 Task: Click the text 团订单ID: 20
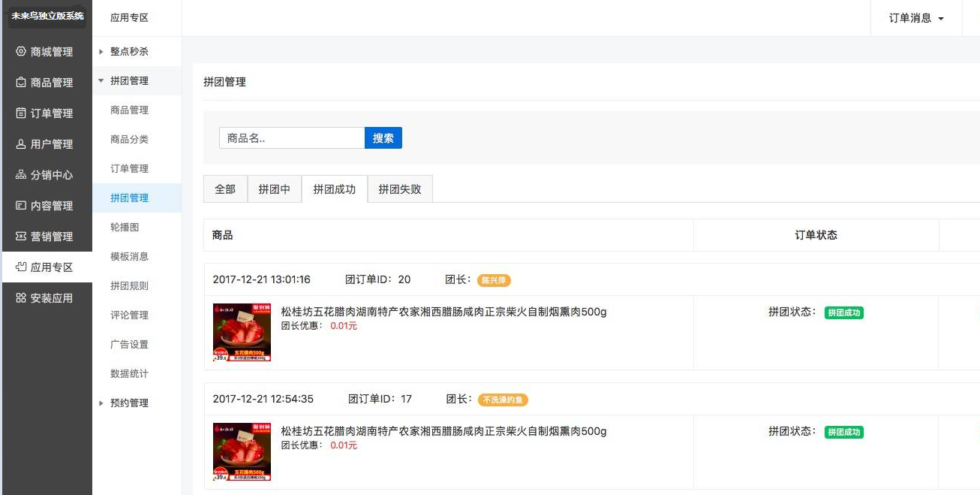[378, 279]
